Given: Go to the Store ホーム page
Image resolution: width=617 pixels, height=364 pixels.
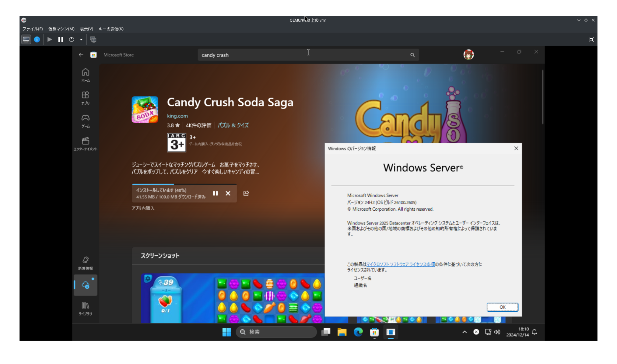Looking at the screenshot, I should (x=86, y=75).
